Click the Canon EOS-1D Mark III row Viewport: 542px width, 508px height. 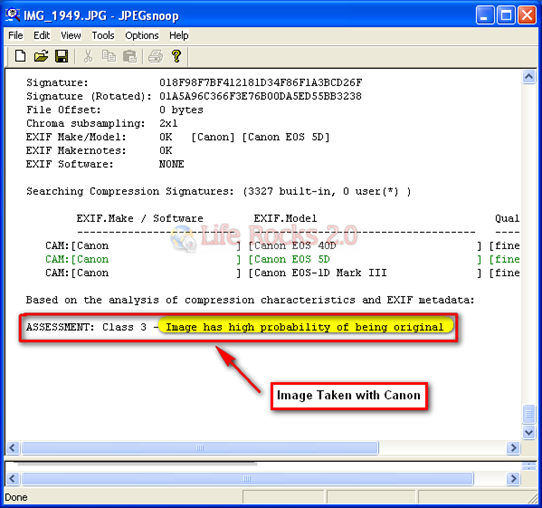tap(282, 273)
